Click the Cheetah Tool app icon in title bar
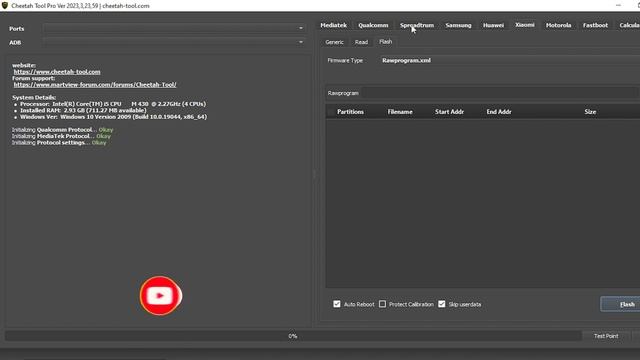This screenshot has width=640, height=360. tap(4, 6)
